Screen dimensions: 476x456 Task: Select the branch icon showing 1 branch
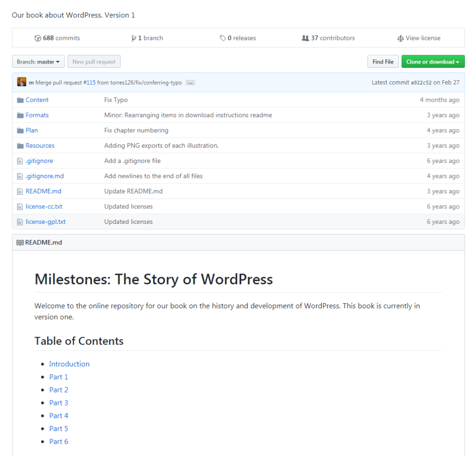click(x=134, y=38)
